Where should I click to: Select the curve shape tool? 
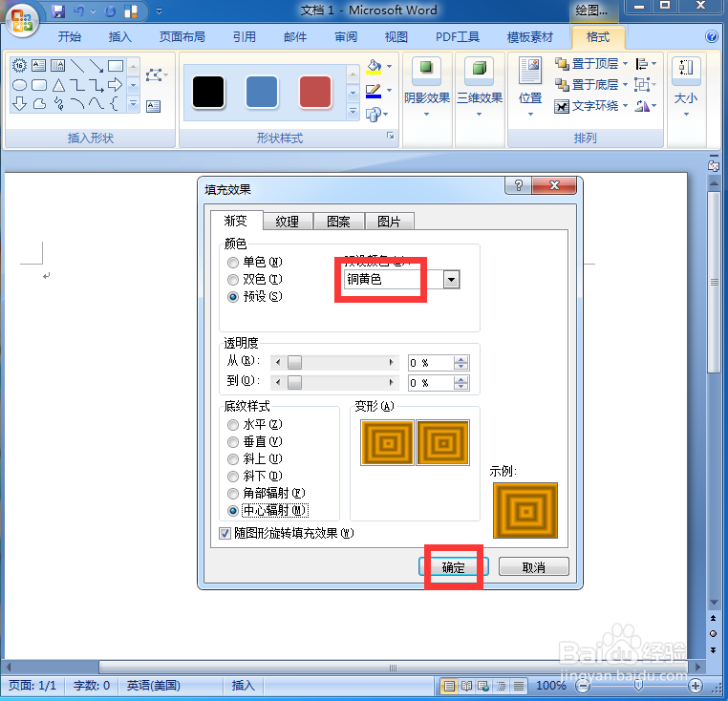96,103
